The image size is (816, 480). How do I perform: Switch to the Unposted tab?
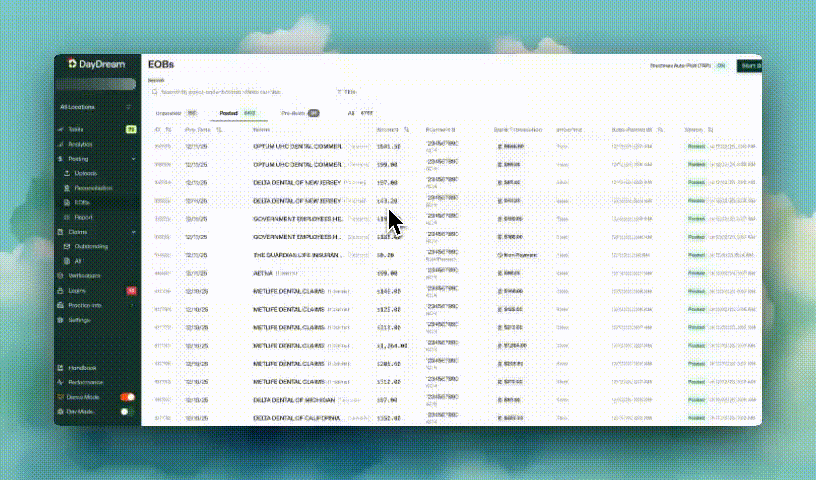(176, 113)
